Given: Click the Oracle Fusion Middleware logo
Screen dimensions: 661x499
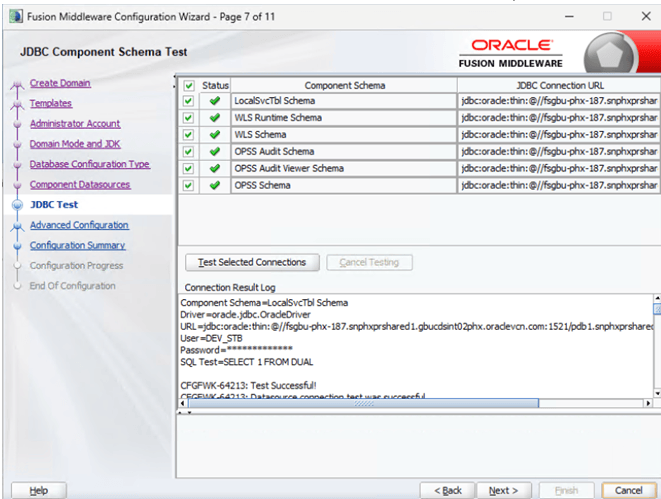Looking at the screenshot, I should point(511,53).
